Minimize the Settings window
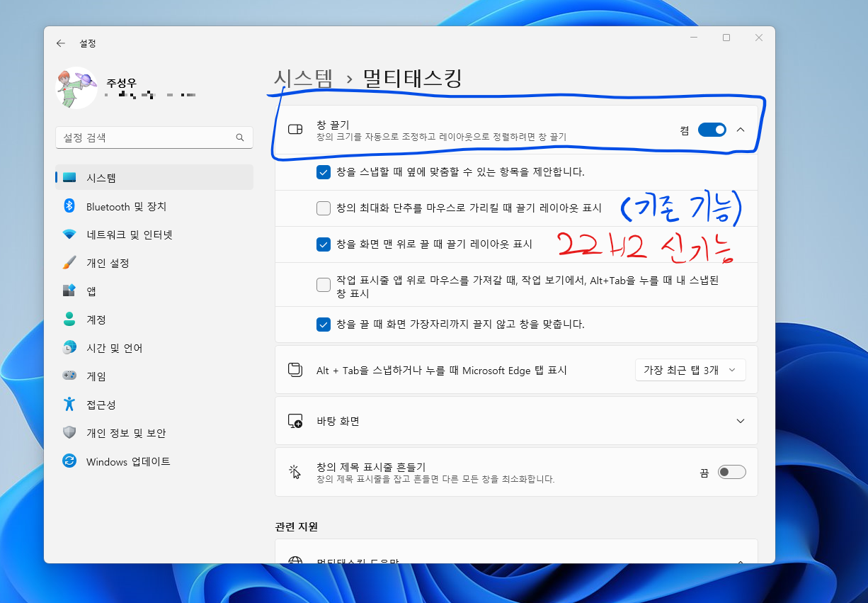The width and height of the screenshot is (868, 603). (x=693, y=38)
